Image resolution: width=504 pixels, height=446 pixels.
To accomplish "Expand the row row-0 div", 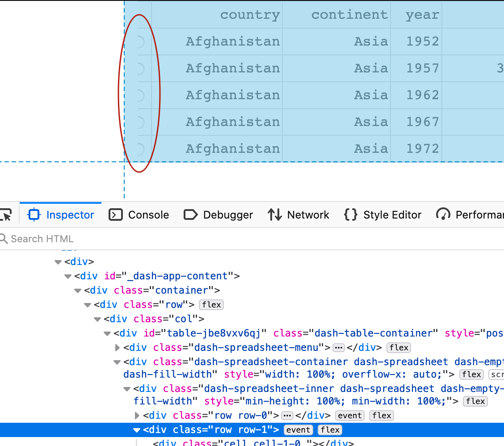I will (x=137, y=416).
